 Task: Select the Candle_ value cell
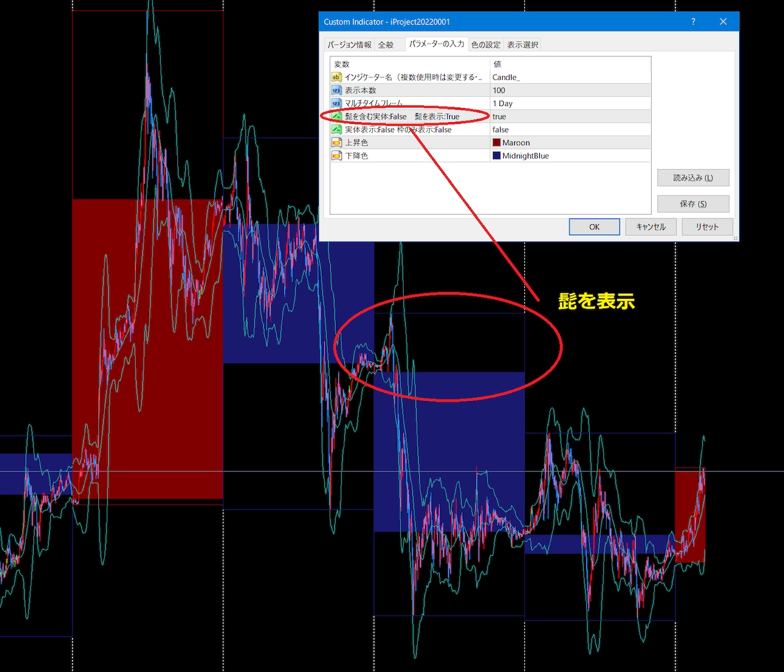571,77
